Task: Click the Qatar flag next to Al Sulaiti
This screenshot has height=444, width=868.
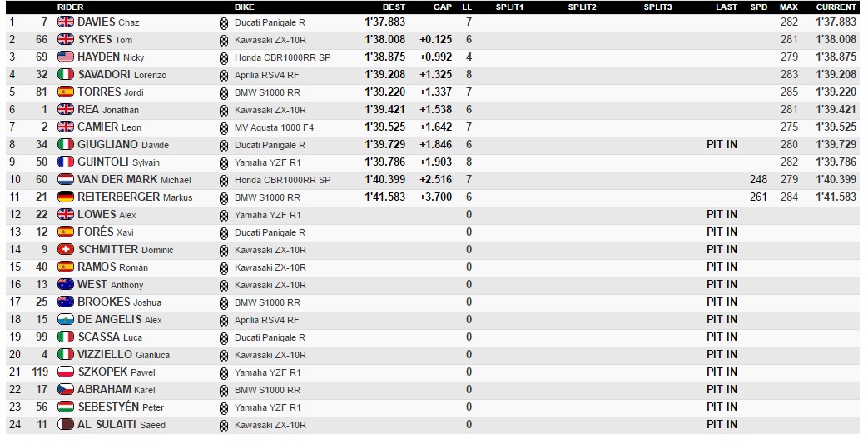Action: [x=65, y=425]
